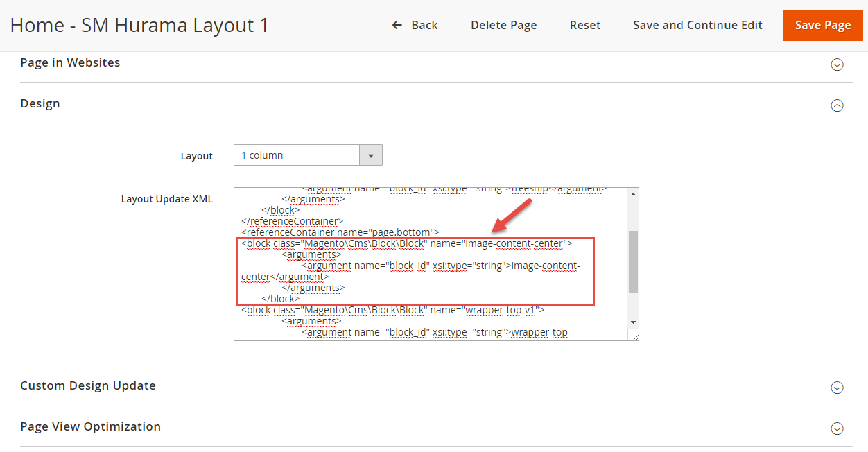Click the XML textarea scrollbar up arrow
868x452 pixels.
pos(633,194)
